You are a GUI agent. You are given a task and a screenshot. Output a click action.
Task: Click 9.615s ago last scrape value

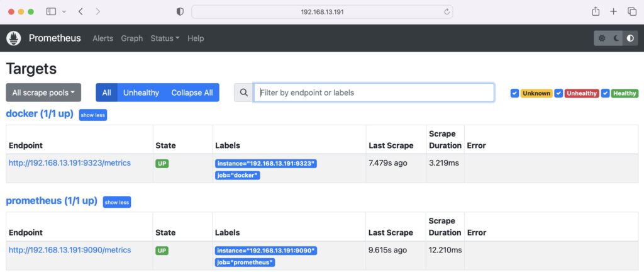tap(388, 250)
